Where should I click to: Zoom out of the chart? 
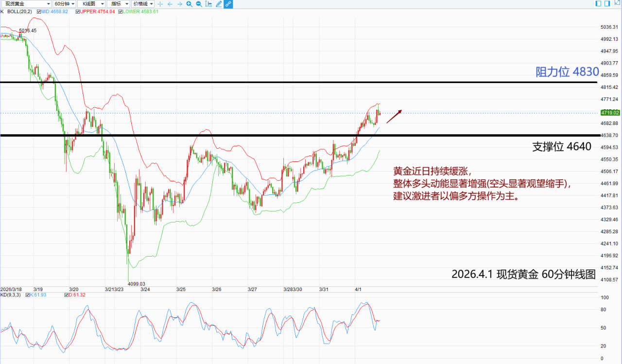(x=199, y=4)
